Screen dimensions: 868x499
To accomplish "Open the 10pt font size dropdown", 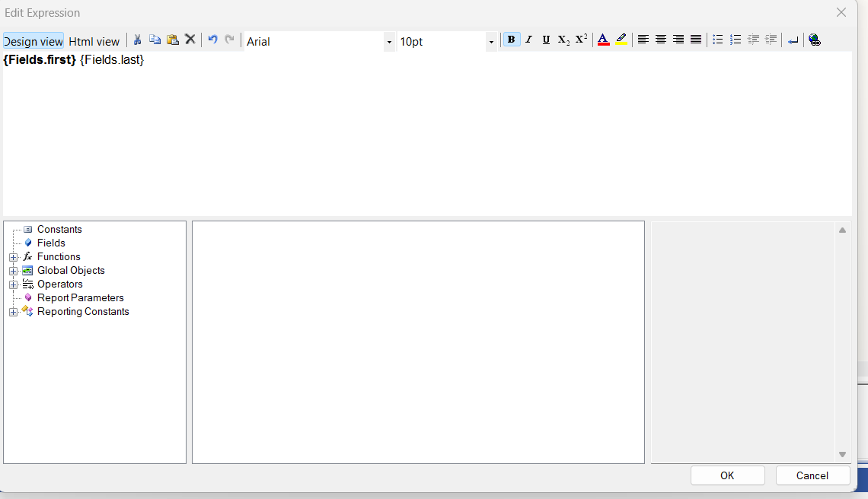I will (x=491, y=42).
